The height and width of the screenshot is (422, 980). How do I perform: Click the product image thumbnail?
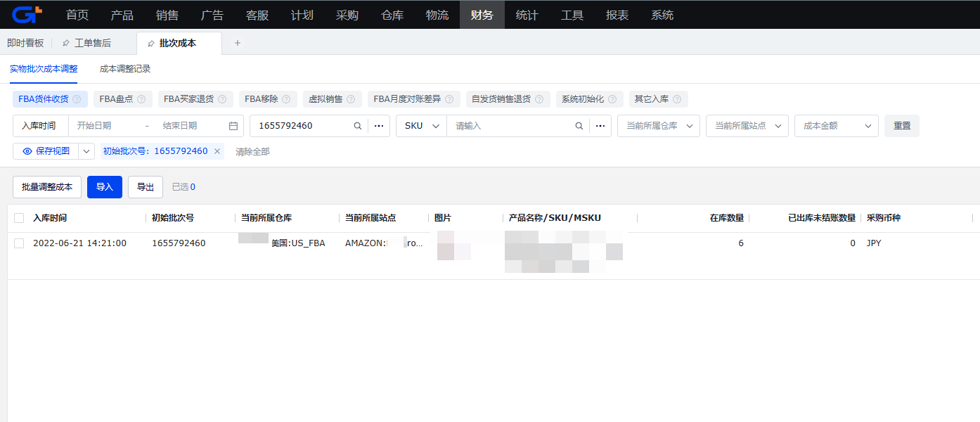(453, 246)
